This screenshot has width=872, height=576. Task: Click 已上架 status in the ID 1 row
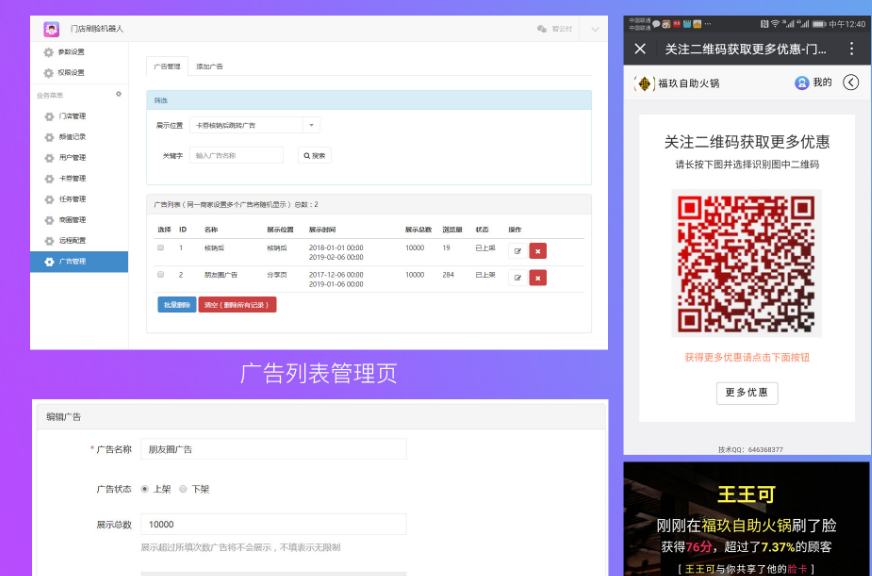[x=485, y=248]
